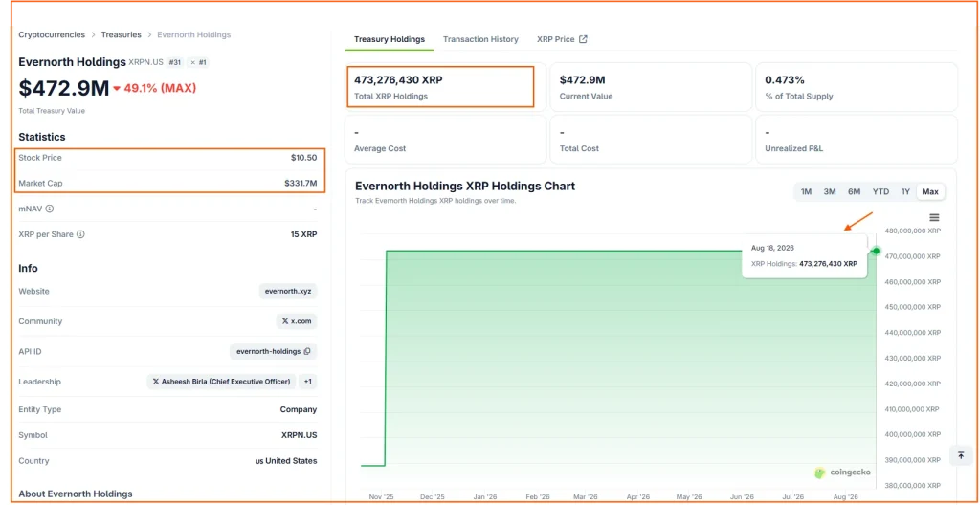Open the chart hamburger menu icon

934,217
